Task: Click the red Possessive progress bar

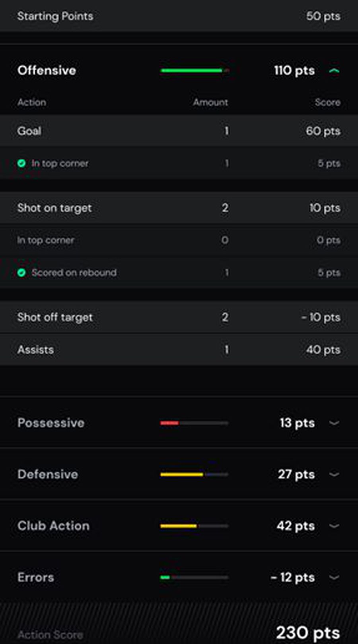Action: (169, 423)
